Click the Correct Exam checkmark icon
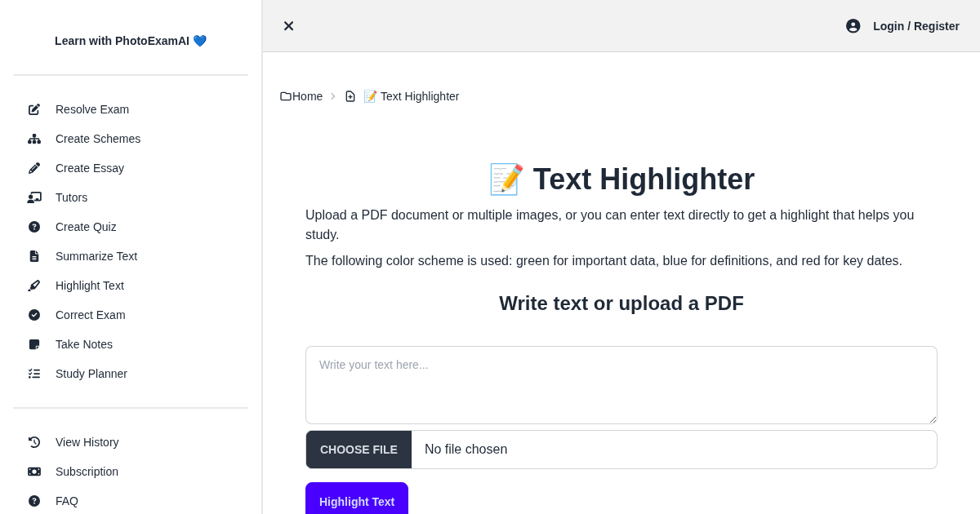The width and height of the screenshot is (980, 514). point(34,315)
